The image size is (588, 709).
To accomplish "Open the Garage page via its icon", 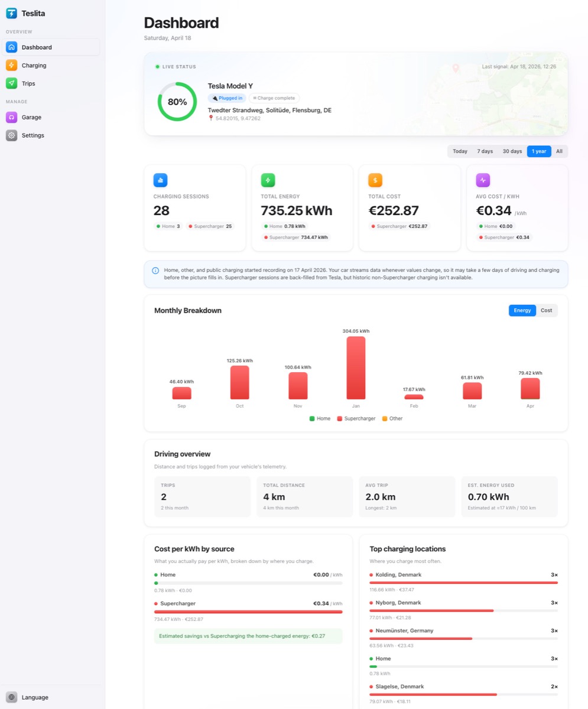I will coord(12,117).
